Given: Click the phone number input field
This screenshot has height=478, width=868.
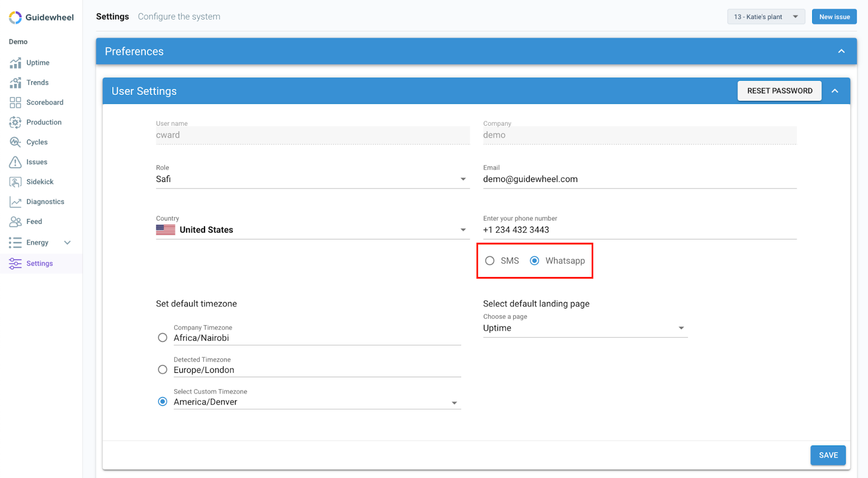Looking at the screenshot, I should point(640,230).
